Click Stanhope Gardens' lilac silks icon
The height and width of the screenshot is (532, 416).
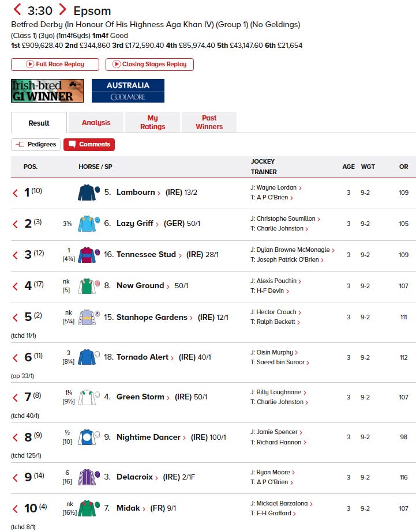coord(89,317)
